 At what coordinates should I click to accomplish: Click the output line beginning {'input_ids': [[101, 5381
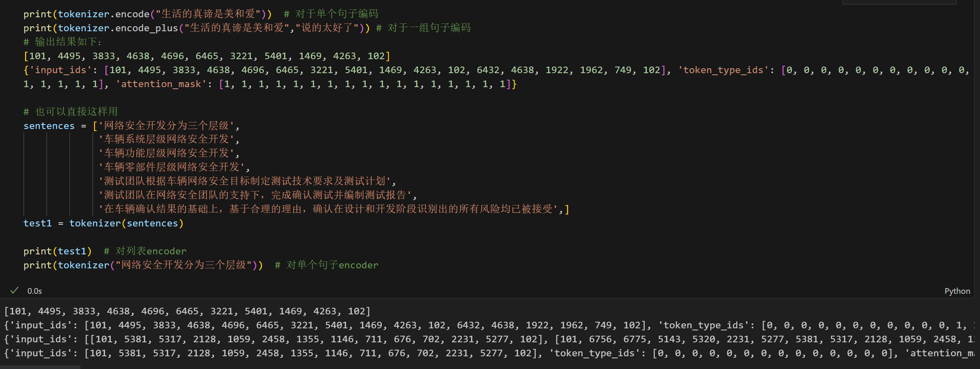(489, 339)
